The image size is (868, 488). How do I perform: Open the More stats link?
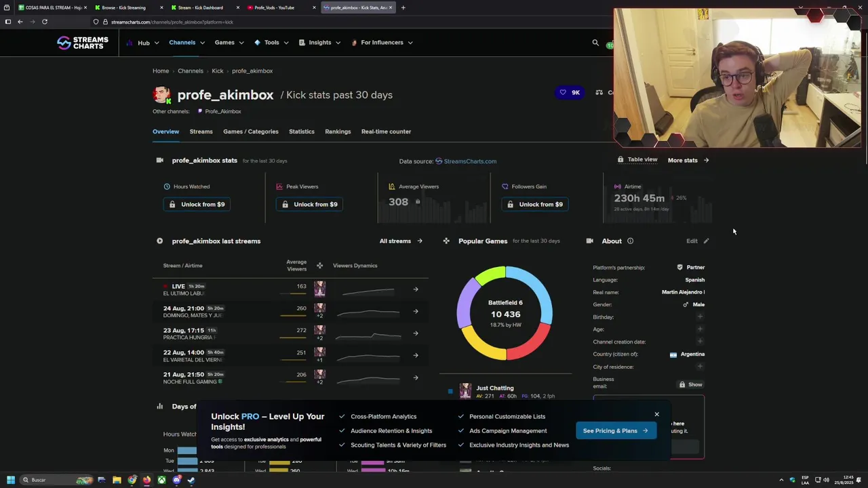click(x=688, y=161)
